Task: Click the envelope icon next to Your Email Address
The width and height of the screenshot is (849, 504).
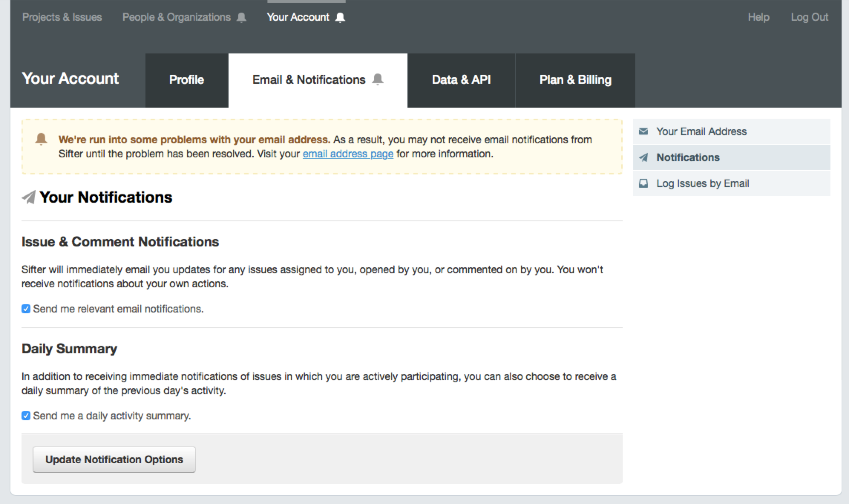Action: pyautogui.click(x=643, y=131)
